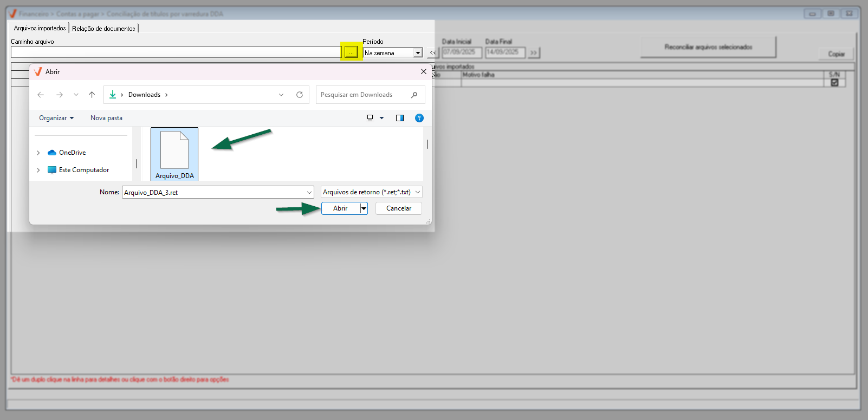Click the Cancelar button
Viewport: 868px width, 420px height.
coord(399,208)
